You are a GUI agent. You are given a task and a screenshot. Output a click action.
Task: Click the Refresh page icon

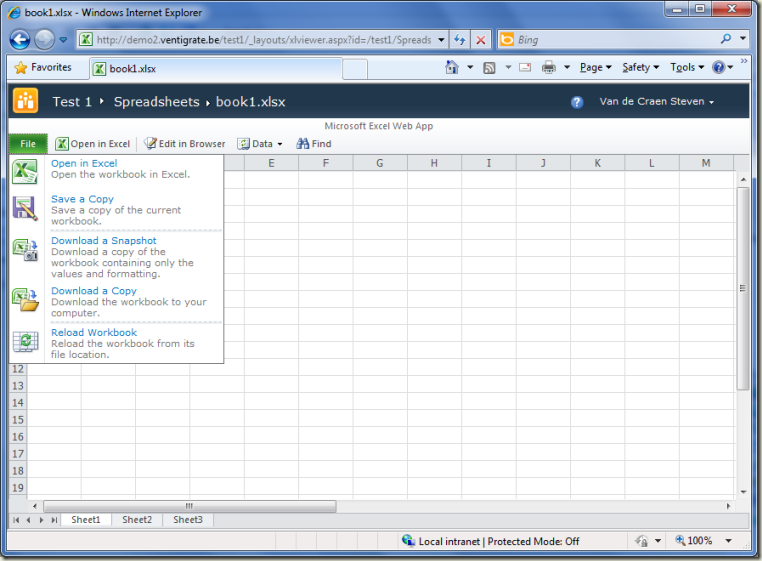coord(459,40)
